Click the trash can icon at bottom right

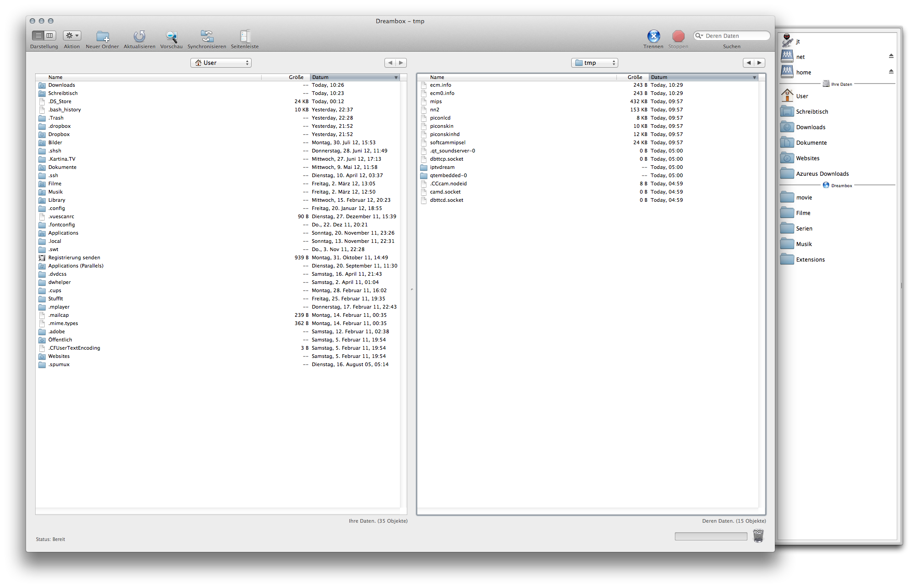pos(758,535)
